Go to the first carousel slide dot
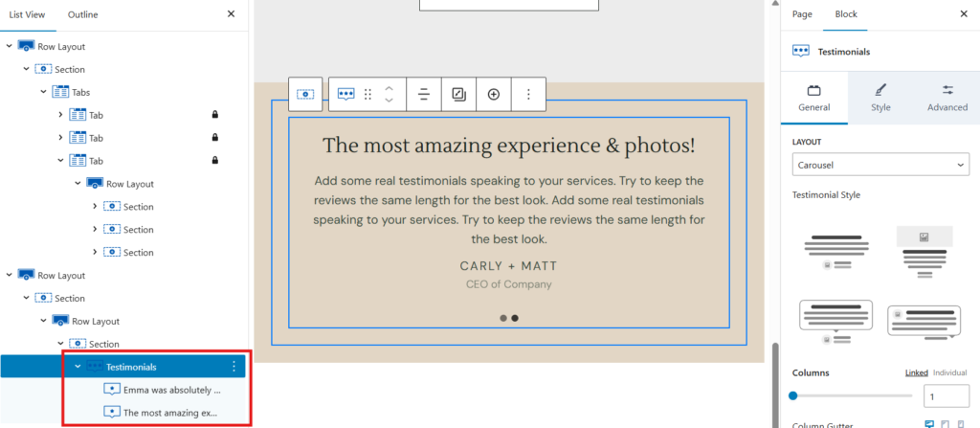 click(503, 318)
